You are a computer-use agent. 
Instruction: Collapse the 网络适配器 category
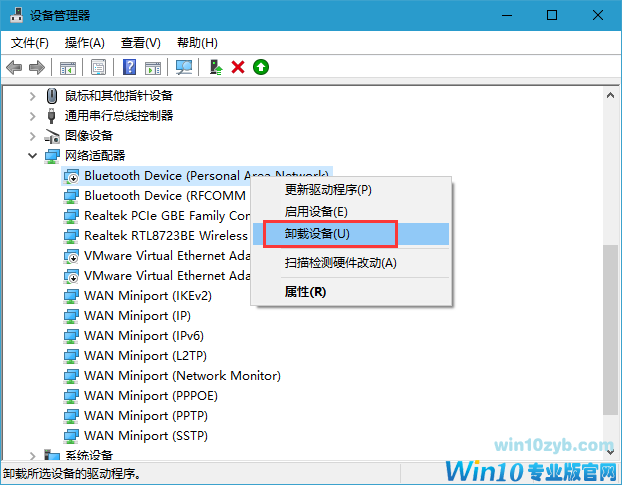pyautogui.click(x=33, y=156)
